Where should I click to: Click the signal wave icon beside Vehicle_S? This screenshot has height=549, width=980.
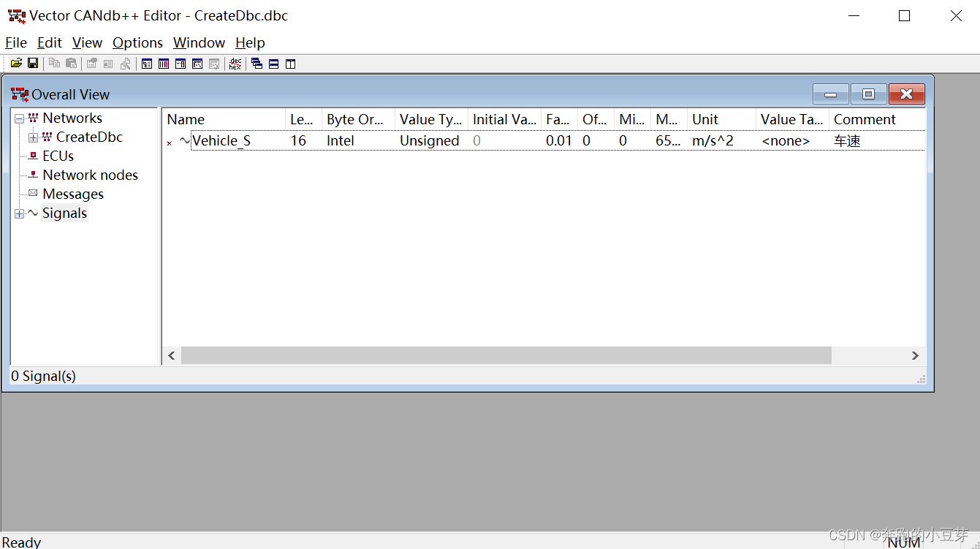[x=185, y=140]
